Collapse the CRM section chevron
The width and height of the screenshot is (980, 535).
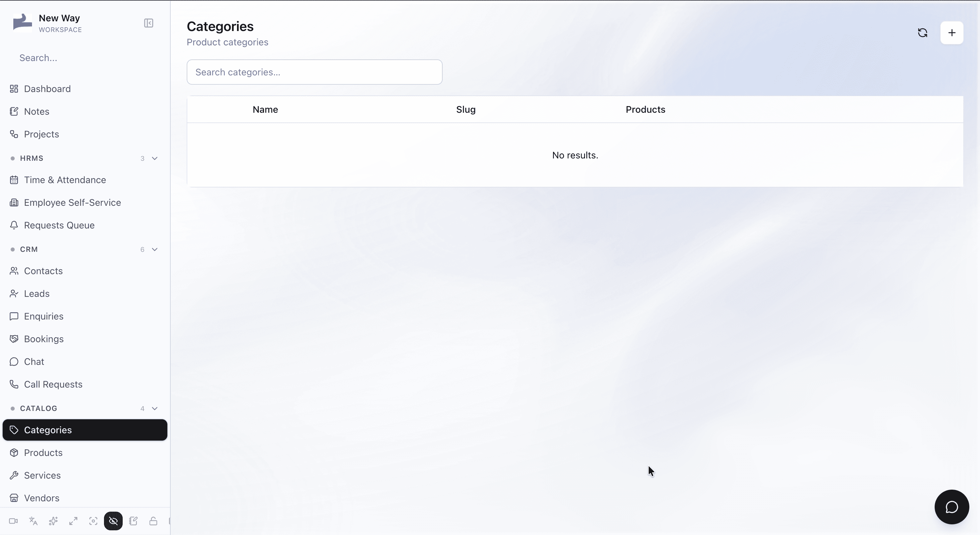tap(155, 249)
